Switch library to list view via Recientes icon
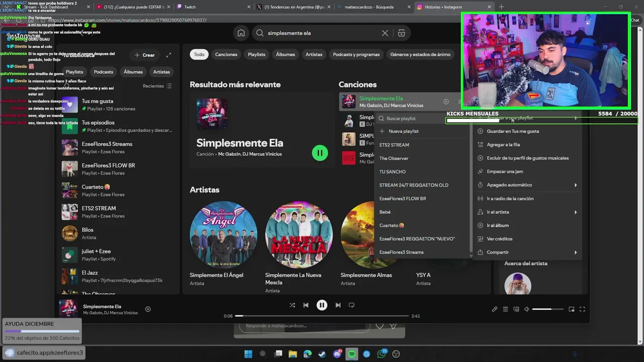This screenshot has height=362, width=644. (169, 86)
